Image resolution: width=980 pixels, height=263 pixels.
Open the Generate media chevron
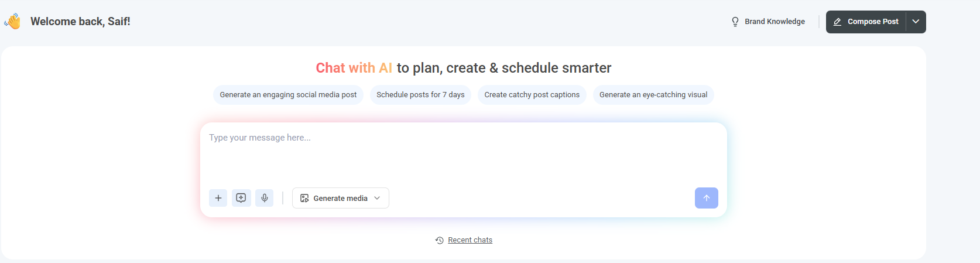[377, 199]
